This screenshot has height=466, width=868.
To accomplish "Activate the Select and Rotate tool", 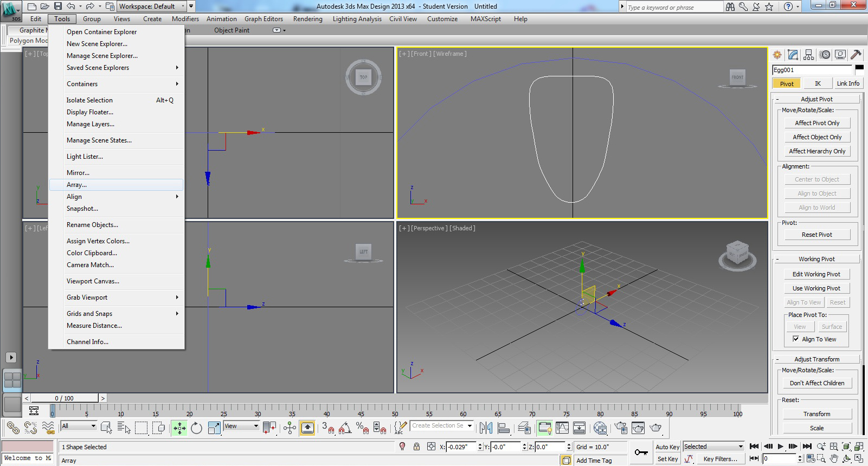I will pyautogui.click(x=197, y=428).
